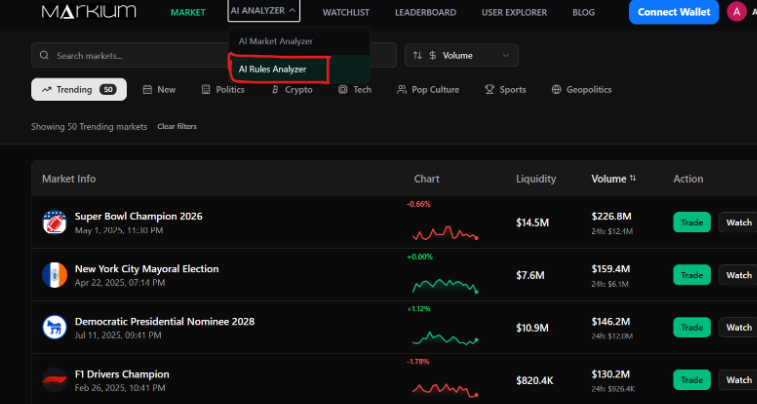This screenshot has height=404, width=757.
Task: Trade the F1 Drivers Champion market
Action: (x=692, y=380)
